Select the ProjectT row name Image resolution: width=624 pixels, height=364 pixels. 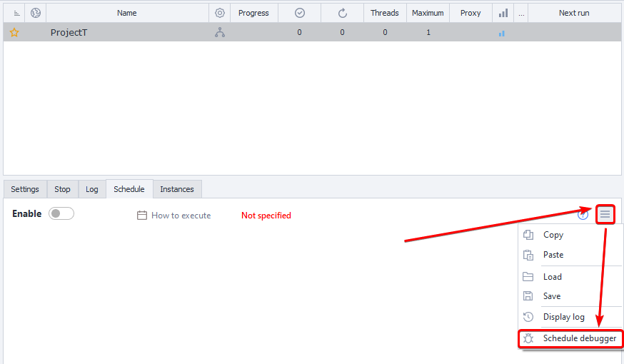[69, 33]
